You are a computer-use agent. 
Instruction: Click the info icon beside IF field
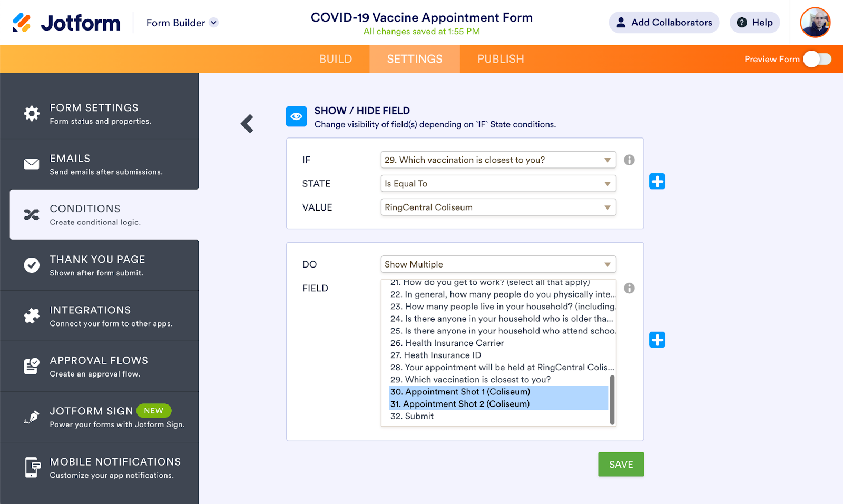pyautogui.click(x=629, y=160)
